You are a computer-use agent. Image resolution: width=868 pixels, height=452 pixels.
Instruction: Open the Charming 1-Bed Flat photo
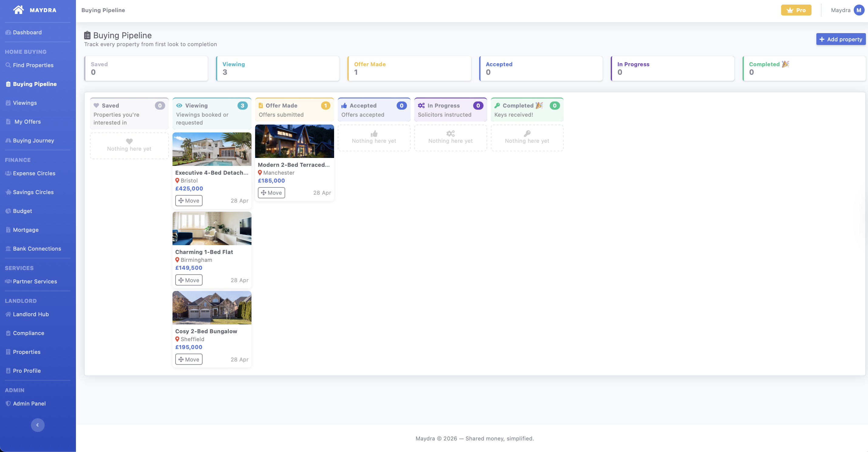pyautogui.click(x=212, y=228)
